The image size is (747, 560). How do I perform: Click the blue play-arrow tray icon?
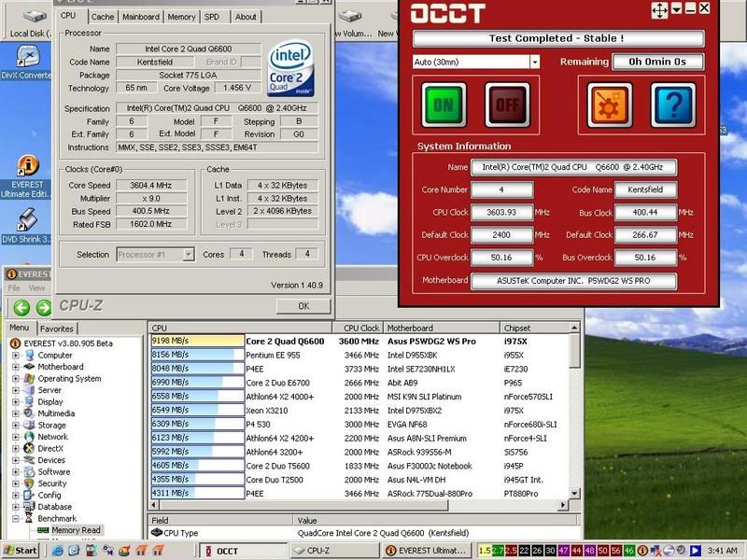tap(695, 551)
